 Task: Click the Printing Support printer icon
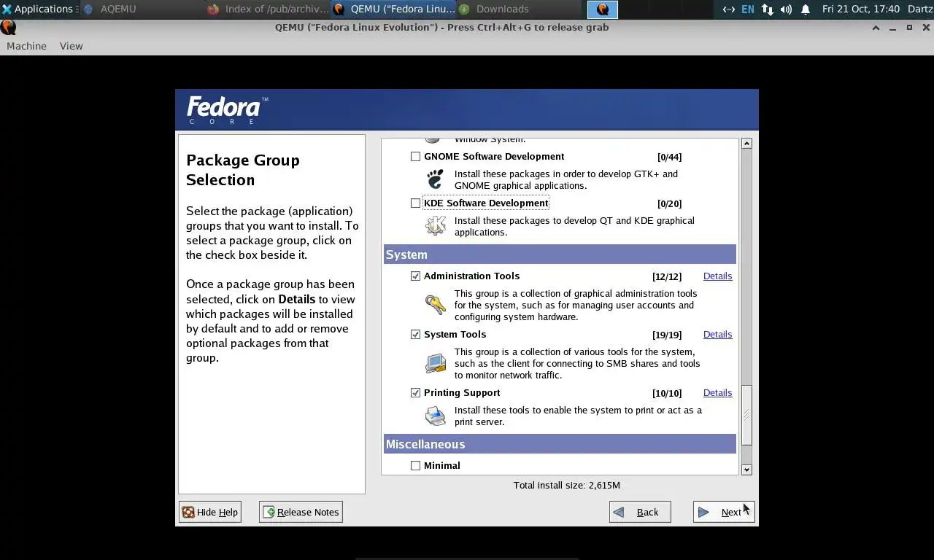(435, 416)
